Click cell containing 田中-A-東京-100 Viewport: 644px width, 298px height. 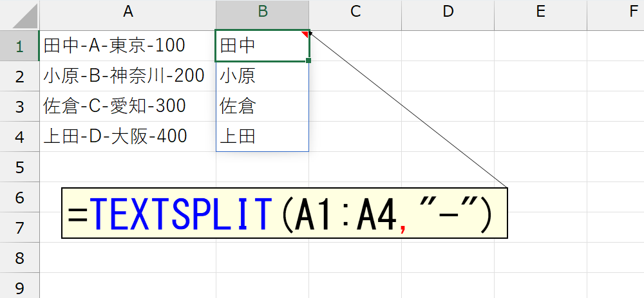[128, 46]
